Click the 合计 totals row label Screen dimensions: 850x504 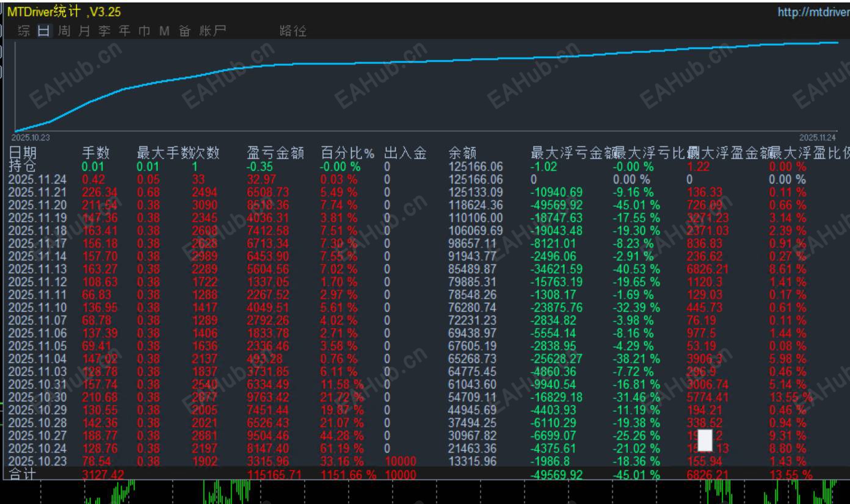(x=22, y=475)
